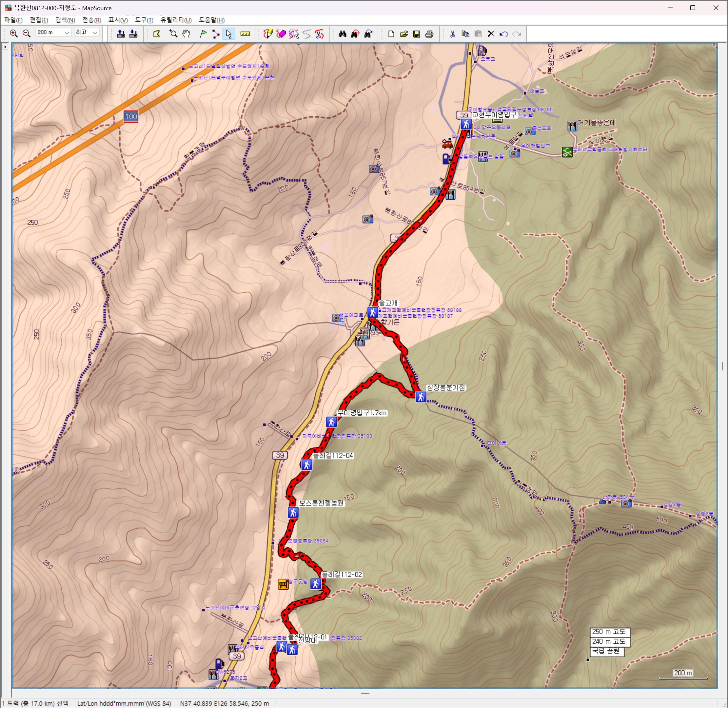Click the 200 m map scale bar
The height and width of the screenshot is (708, 728).
[x=683, y=675]
